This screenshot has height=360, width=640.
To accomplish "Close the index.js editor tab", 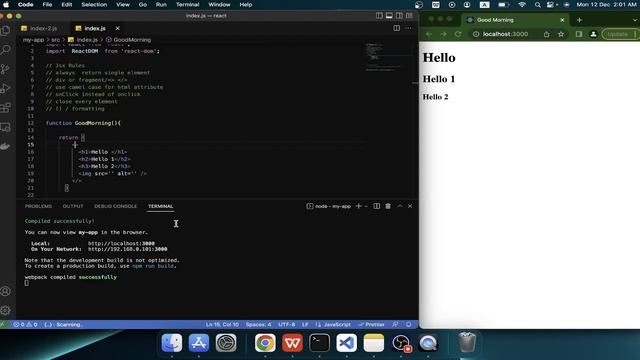I will coord(118,28).
